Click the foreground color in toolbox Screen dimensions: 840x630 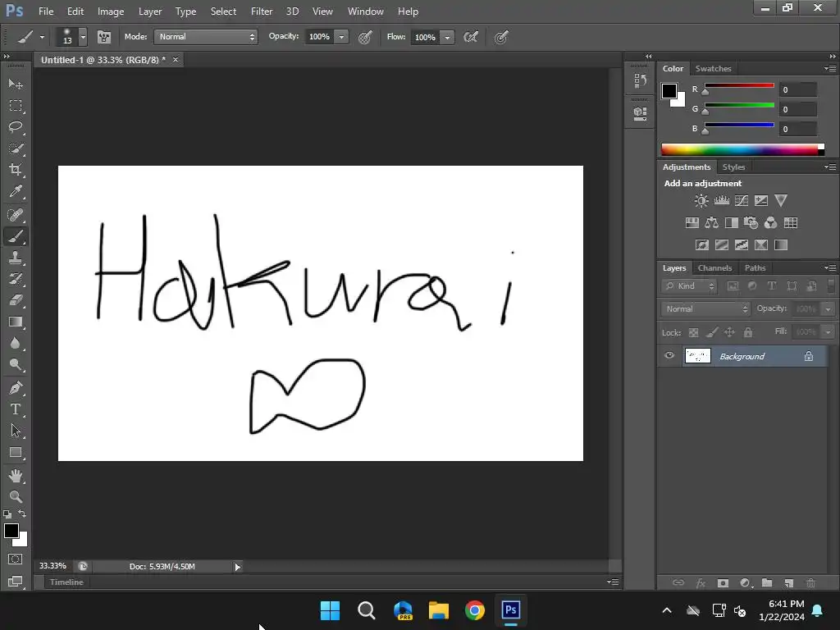[11, 531]
